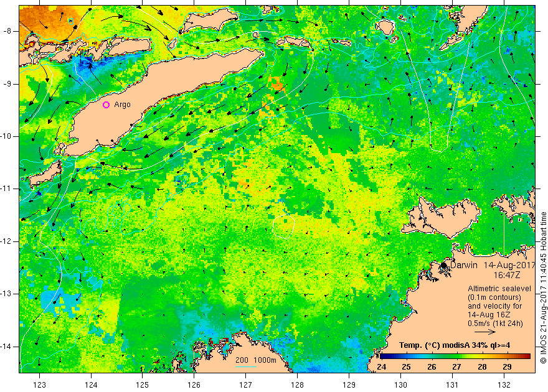Click longitude label 130
The height and width of the screenshot is (392, 548).
(x=400, y=385)
